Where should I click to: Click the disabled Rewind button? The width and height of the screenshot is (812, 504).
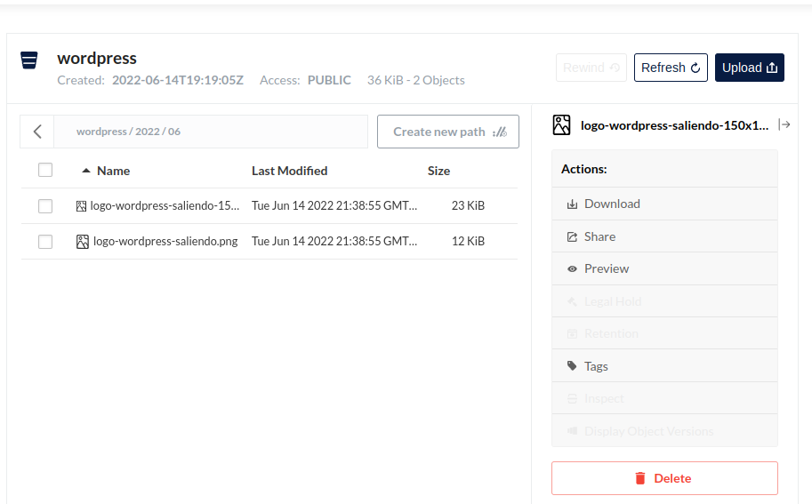click(591, 68)
